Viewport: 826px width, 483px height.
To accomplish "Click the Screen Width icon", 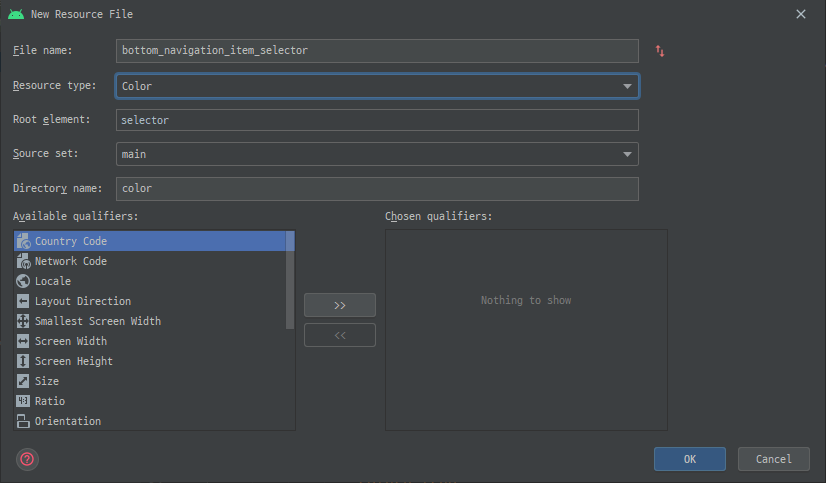I will click(23, 341).
